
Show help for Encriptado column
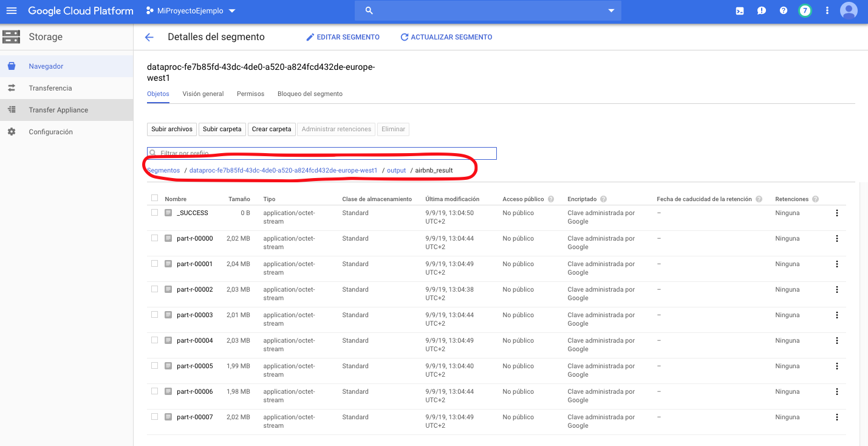pyautogui.click(x=604, y=199)
